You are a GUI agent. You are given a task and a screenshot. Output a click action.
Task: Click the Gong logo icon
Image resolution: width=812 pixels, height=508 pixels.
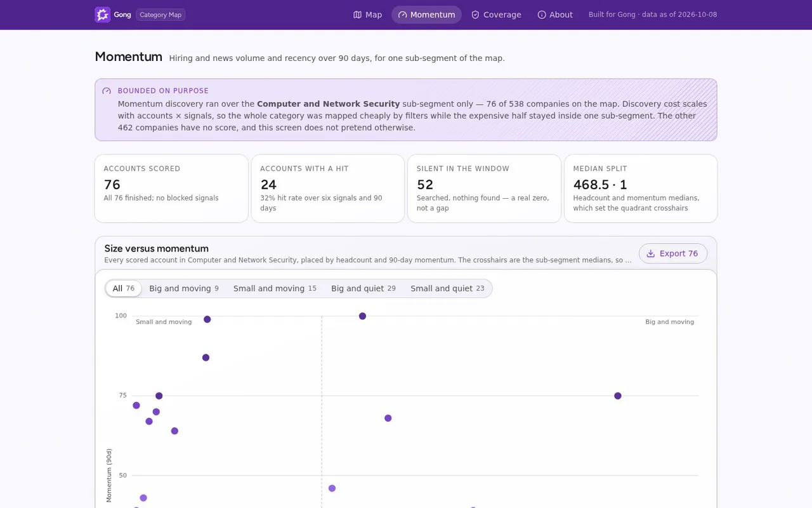click(103, 15)
